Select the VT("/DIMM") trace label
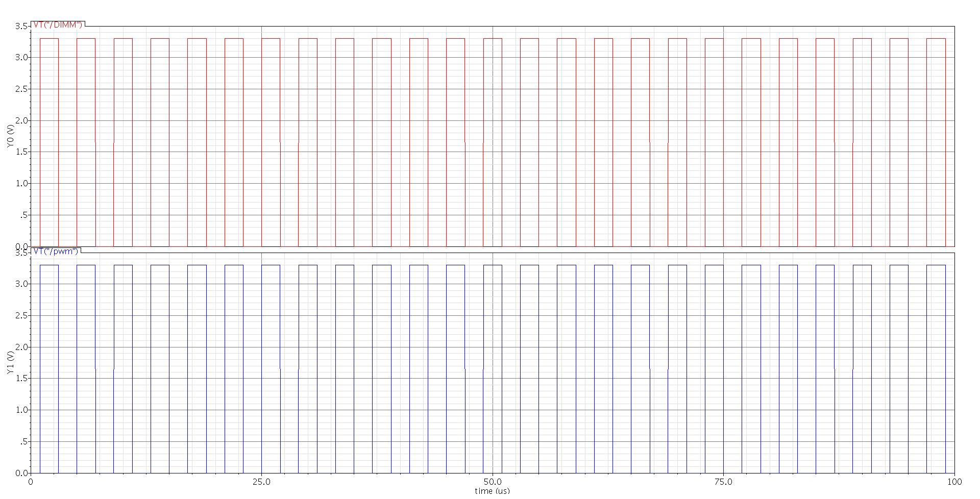Screen dimensions: 980x499 tap(58, 24)
